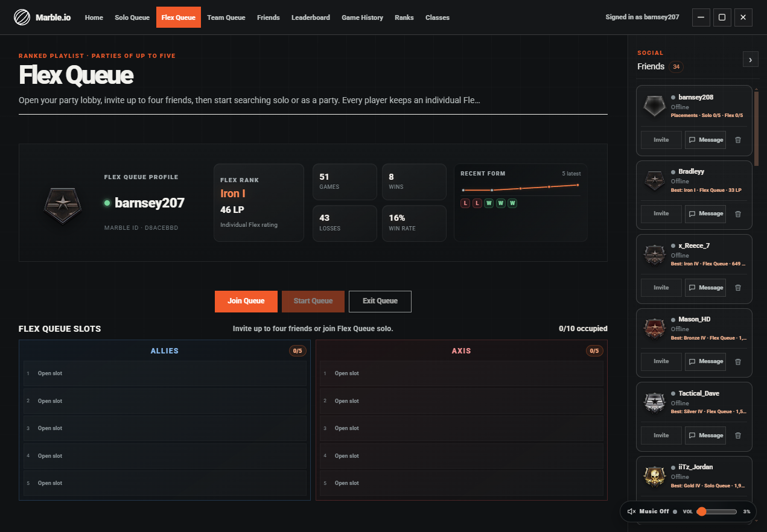This screenshot has height=532, width=767.
Task: Click Allies open slot 3
Action: pos(165,428)
